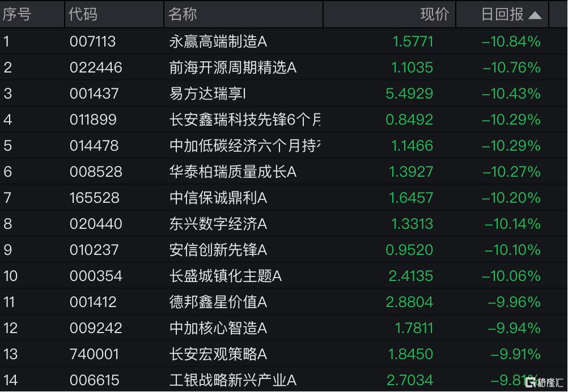Select fund code 014478
Viewport: 568px width, 392px height.
point(94,146)
